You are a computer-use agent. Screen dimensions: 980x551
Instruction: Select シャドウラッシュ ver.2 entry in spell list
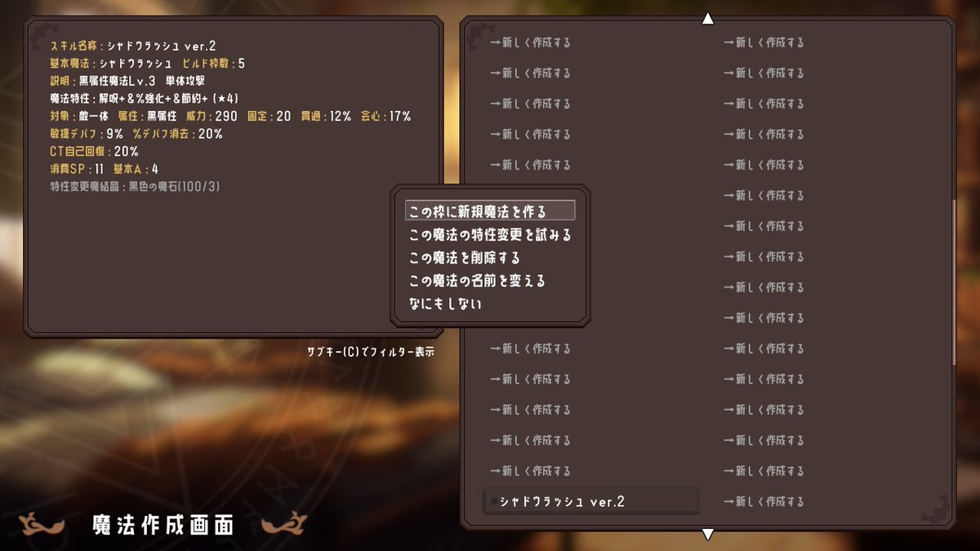click(591, 501)
